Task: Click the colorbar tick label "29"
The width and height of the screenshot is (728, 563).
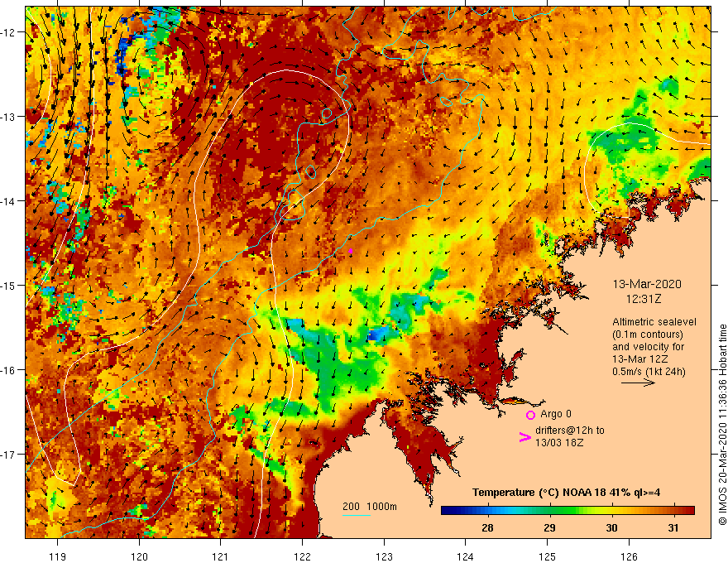Action: [x=549, y=527]
